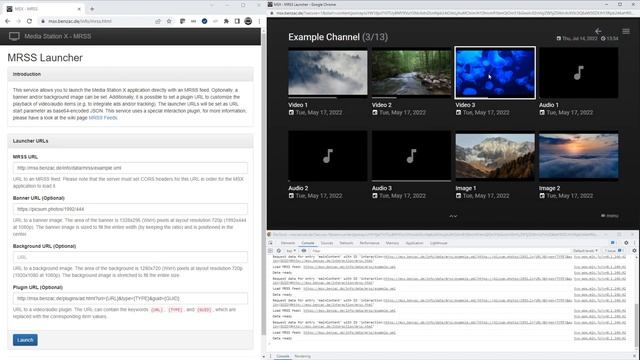Focus the Background URL input field
The height and width of the screenshot is (360, 640).
130,257
